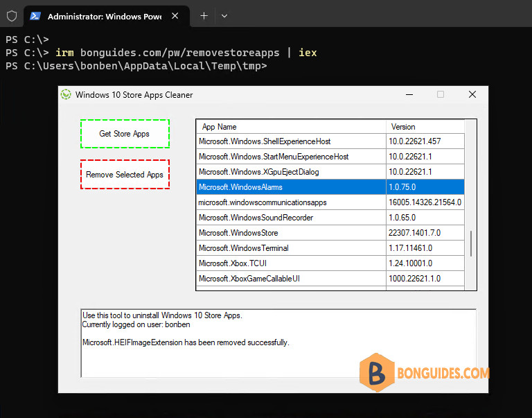Open a new terminal tab with plus

(204, 16)
